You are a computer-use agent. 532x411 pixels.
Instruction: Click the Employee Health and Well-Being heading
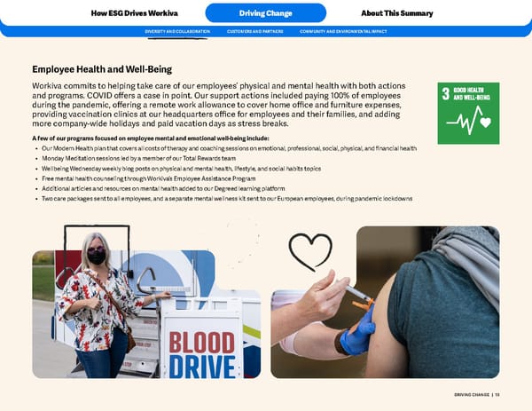click(x=102, y=69)
